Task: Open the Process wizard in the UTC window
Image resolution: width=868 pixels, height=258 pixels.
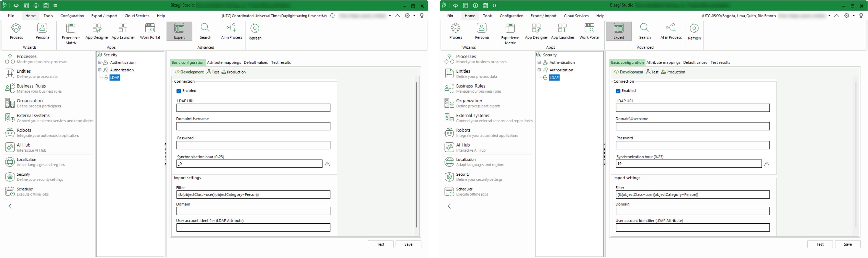Action: [x=16, y=31]
